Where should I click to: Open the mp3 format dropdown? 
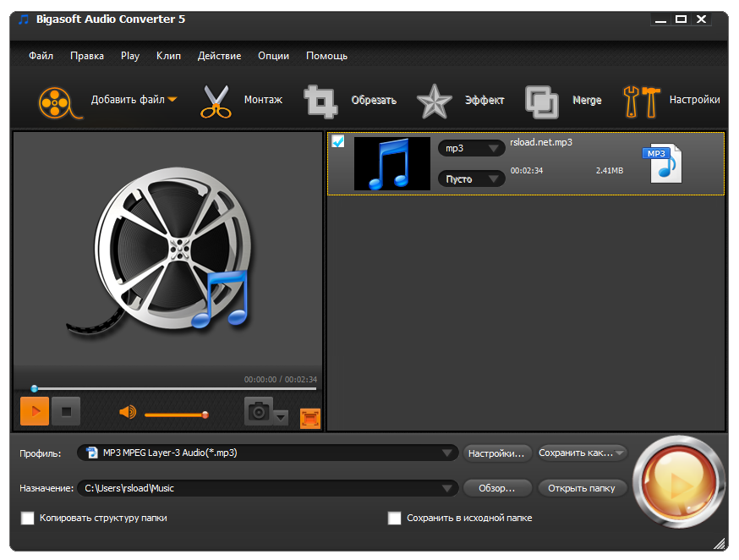[x=471, y=148]
